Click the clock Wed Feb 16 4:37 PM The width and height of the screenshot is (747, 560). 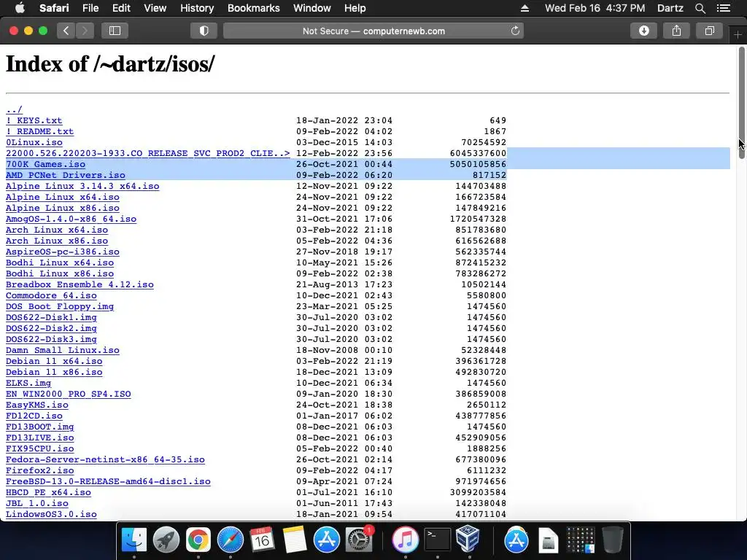click(595, 8)
